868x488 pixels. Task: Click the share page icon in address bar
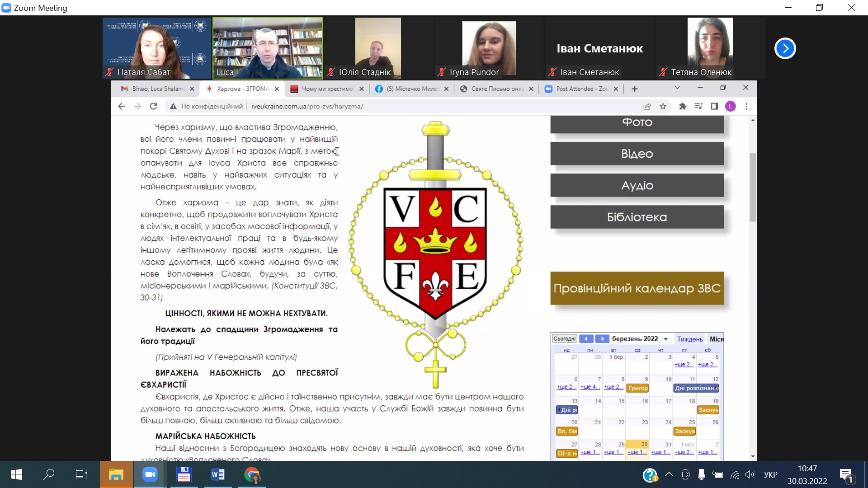pos(647,106)
